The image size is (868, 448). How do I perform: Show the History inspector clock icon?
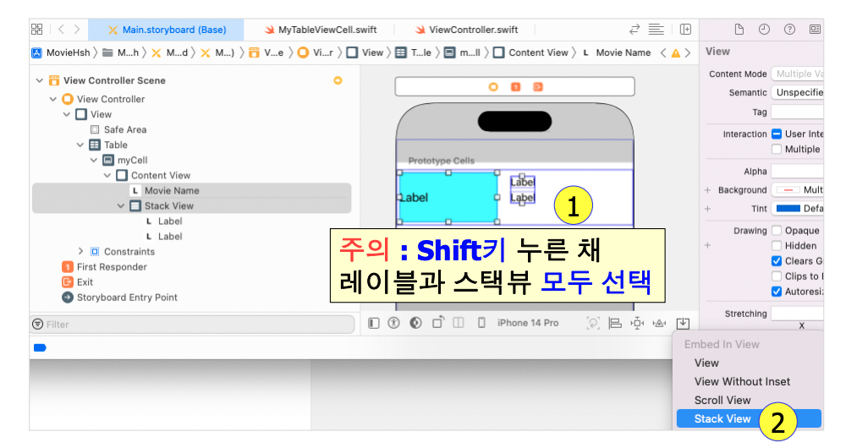[764, 30]
